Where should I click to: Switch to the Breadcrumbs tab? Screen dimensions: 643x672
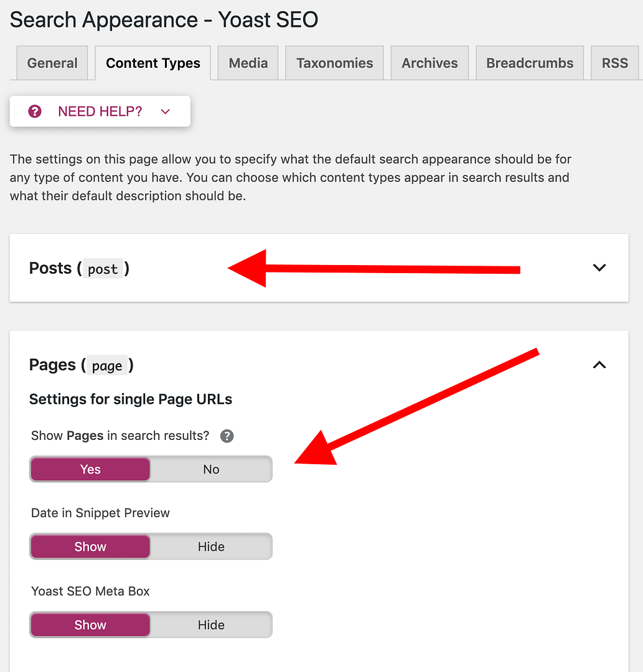pyautogui.click(x=530, y=63)
